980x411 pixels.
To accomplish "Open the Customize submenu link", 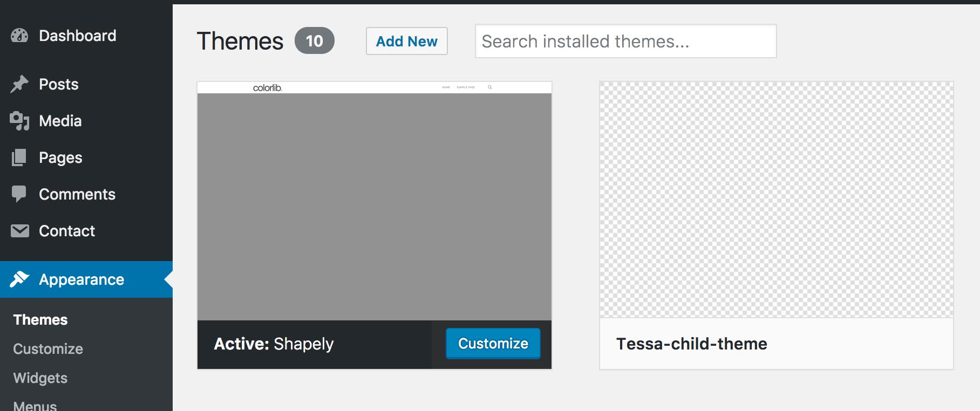I will [x=48, y=349].
